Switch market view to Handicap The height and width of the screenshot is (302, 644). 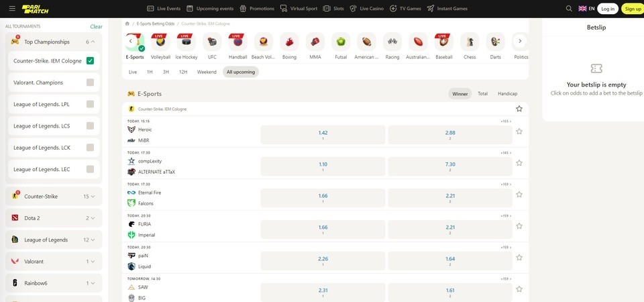coord(508,94)
